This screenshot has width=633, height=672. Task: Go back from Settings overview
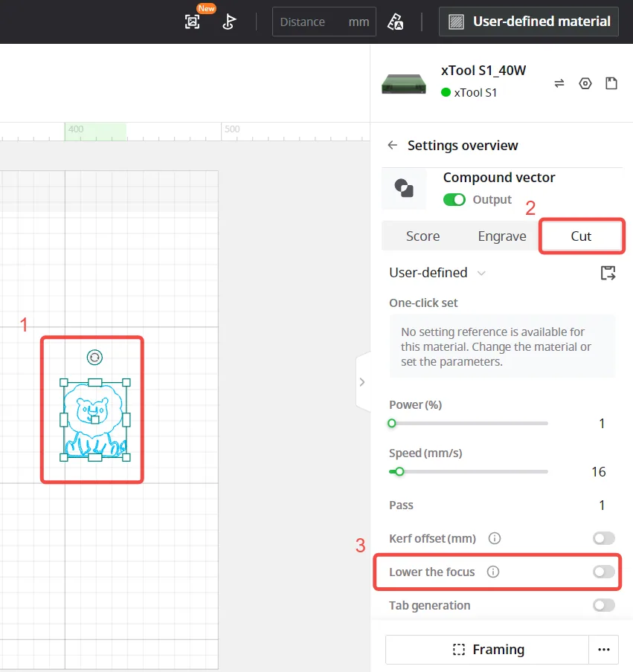[x=393, y=145]
